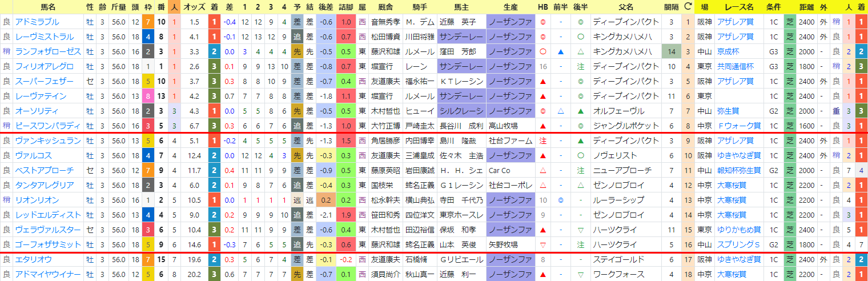Sort by the 間隔 column header
Image resolution: width=868 pixels, height=281 pixels.
672,7
